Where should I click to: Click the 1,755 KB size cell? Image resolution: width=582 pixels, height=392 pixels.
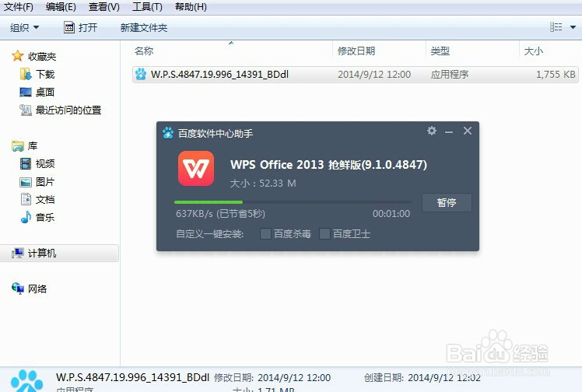(556, 75)
